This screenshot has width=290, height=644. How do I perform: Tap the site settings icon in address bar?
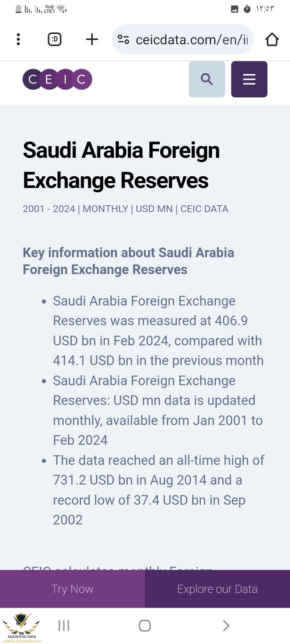click(123, 39)
